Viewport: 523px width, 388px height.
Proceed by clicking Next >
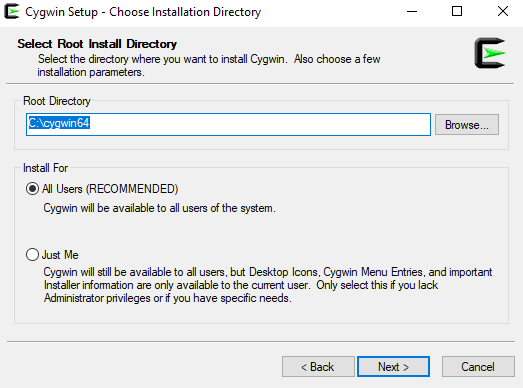pyautogui.click(x=393, y=367)
